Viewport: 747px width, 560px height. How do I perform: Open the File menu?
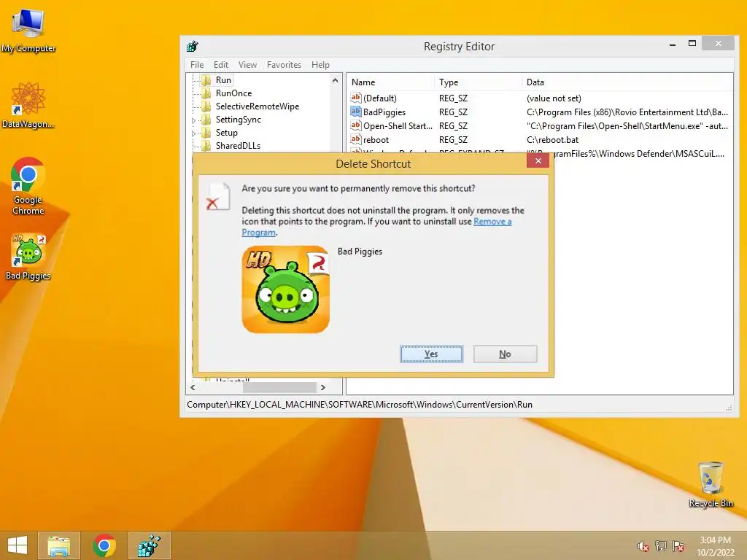[x=197, y=65]
